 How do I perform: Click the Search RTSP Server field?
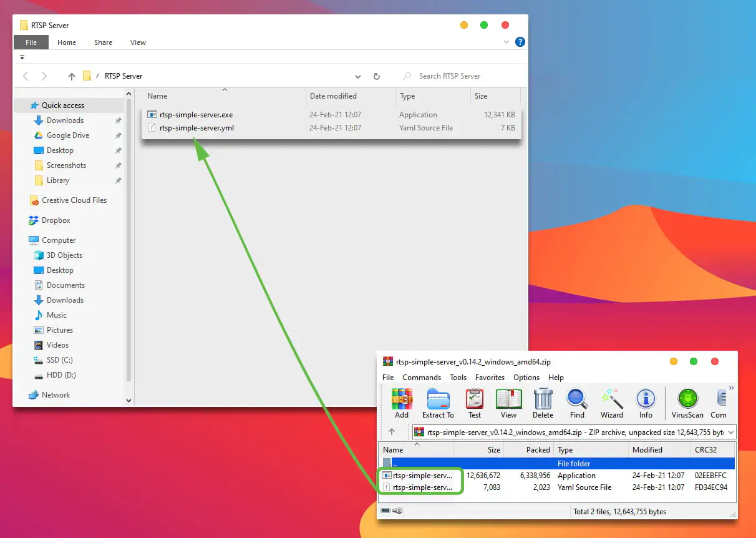462,76
